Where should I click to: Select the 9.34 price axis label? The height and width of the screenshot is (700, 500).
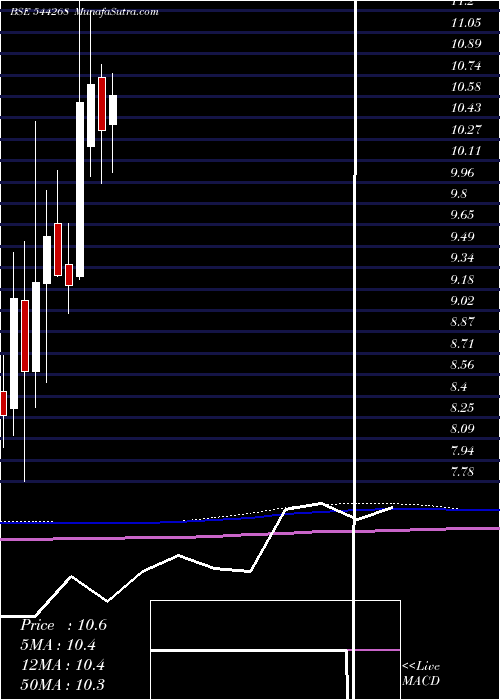462,258
